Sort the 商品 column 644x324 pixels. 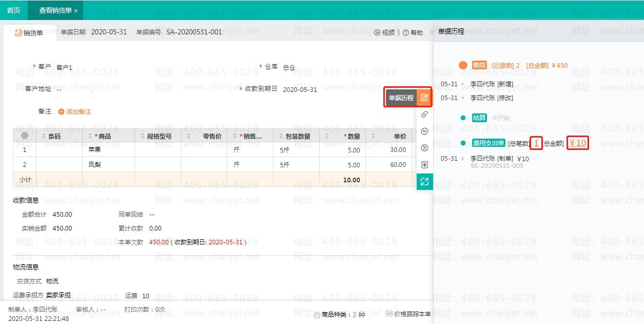(x=91, y=137)
